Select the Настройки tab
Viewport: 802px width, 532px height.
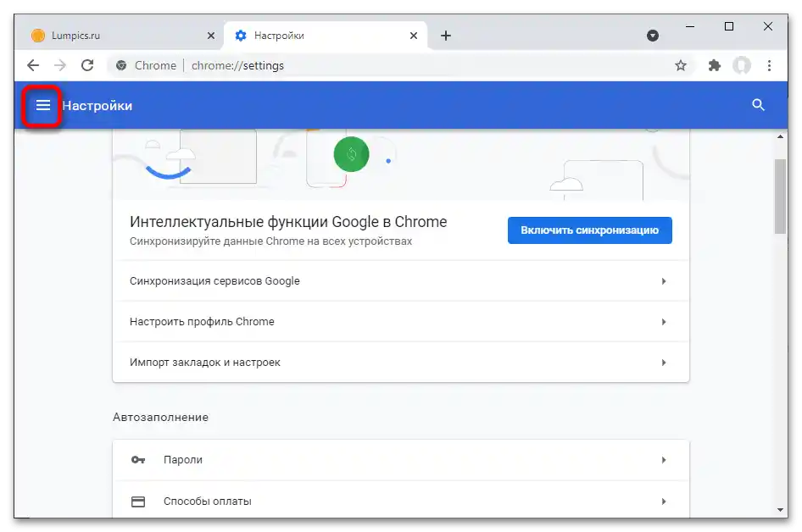(x=326, y=36)
